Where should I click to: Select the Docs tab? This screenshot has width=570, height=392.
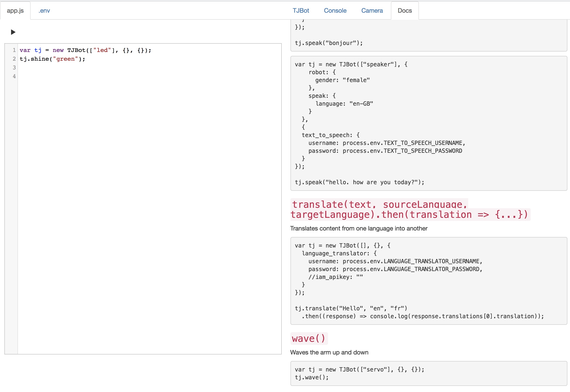click(404, 10)
